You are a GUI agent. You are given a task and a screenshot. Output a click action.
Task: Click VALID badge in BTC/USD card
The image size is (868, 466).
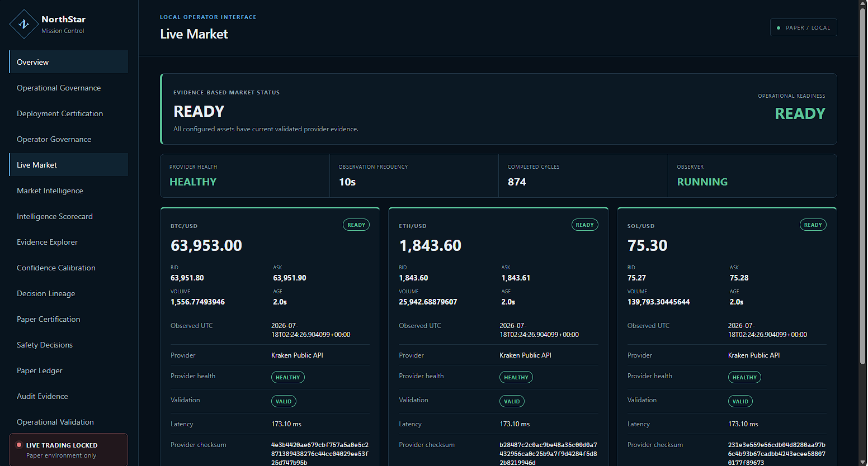click(284, 402)
